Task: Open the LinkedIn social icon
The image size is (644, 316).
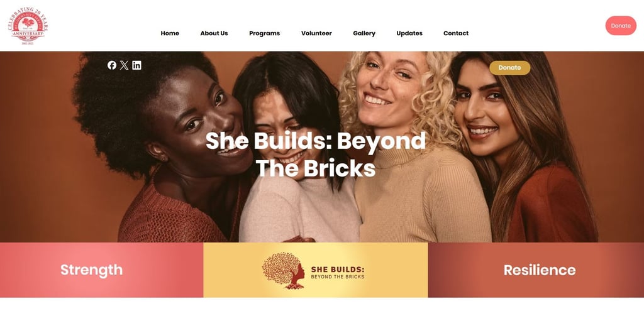Action: click(x=136, y=65)
